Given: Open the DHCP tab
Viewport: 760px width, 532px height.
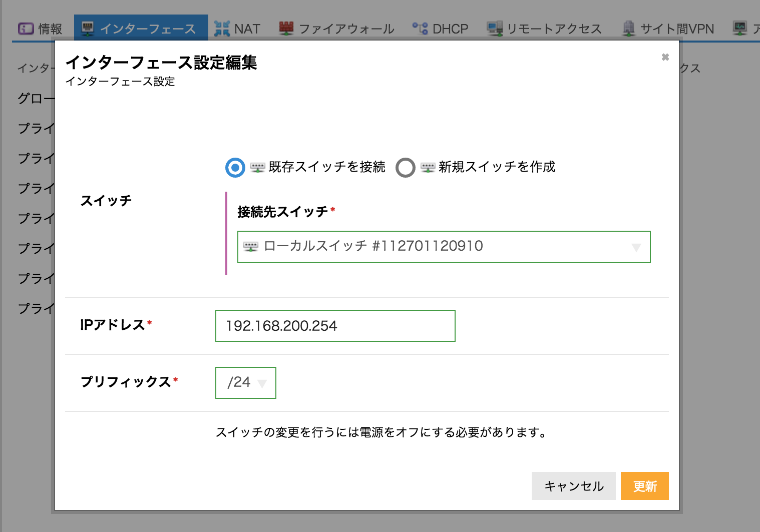Looking at the screenshot, I should tap(450, 29).
